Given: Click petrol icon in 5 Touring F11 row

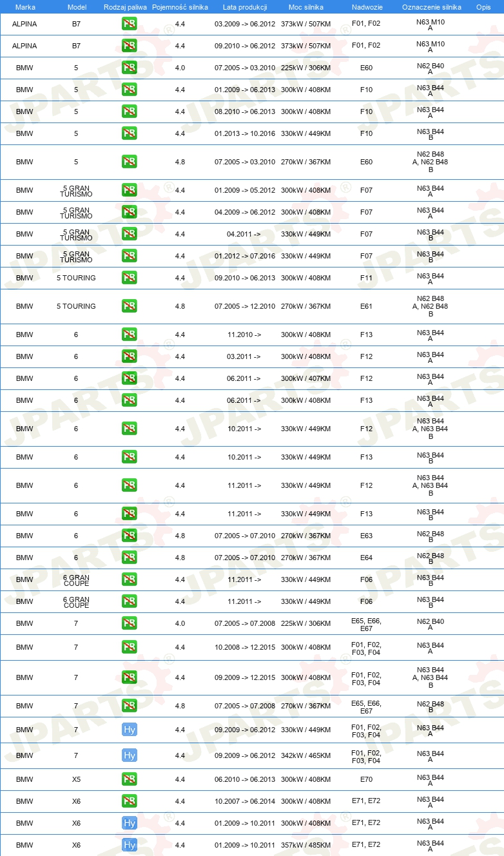Looking at the screenshot, I should coord(129,278).
